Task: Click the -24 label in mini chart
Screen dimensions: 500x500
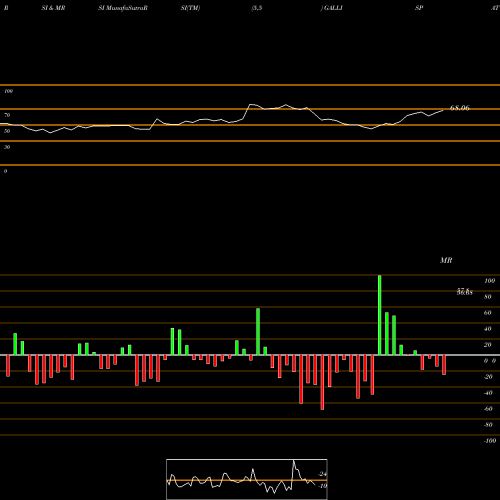Action: 322,474
